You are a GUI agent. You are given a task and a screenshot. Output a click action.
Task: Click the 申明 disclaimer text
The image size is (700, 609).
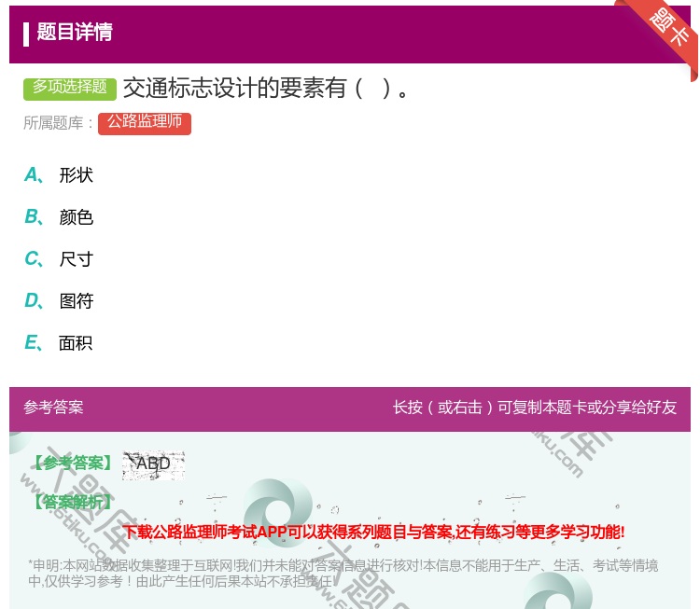pyautogui.click(x=343, y=574)
